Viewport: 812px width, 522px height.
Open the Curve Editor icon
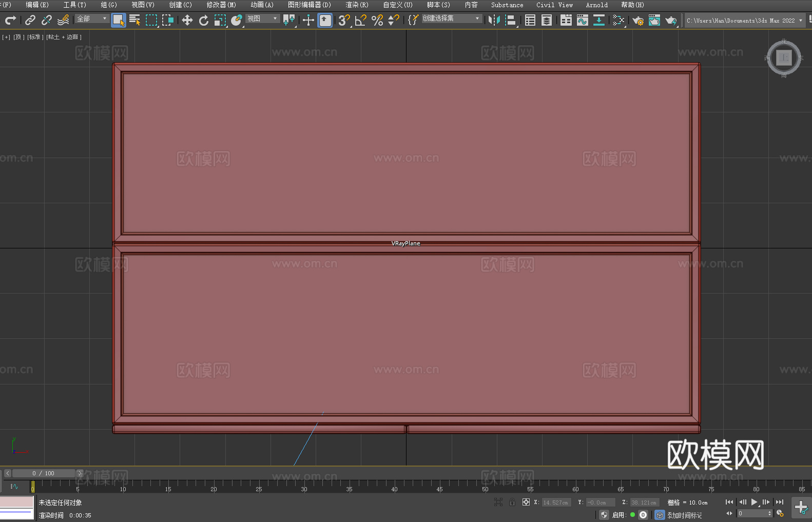(582, 20)
